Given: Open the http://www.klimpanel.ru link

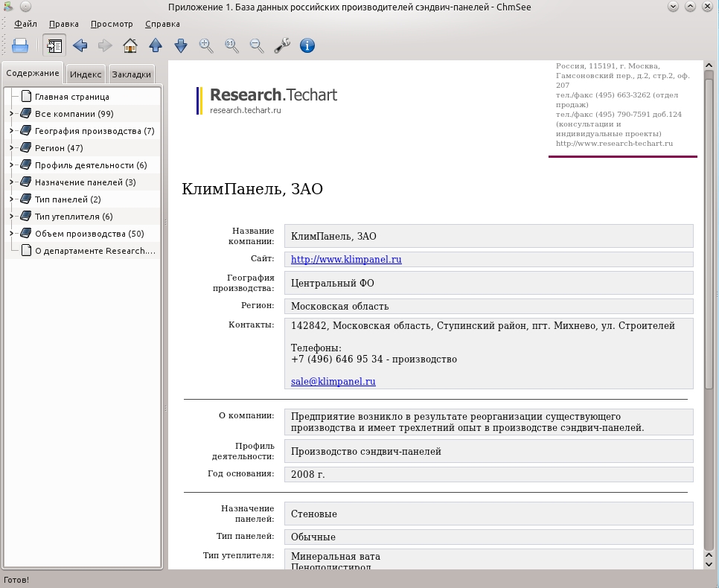Looking at the screenshot, I should point(346,259).
